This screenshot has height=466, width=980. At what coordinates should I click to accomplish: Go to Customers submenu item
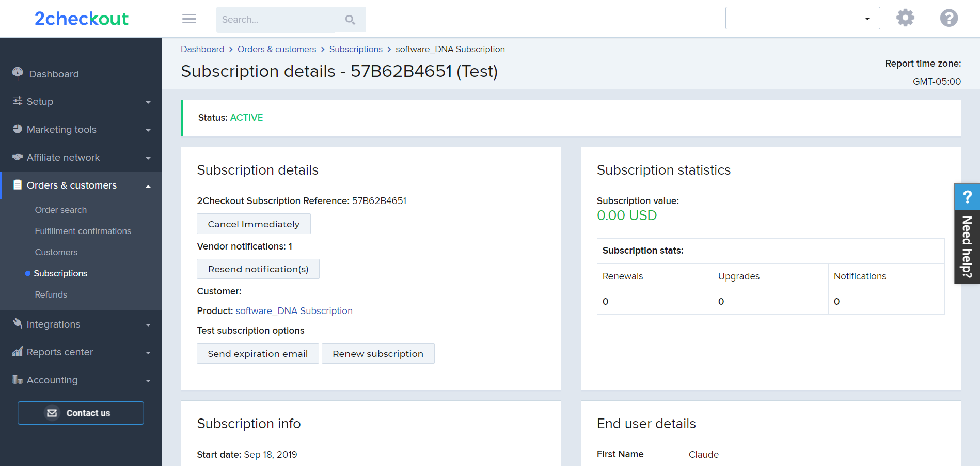[x=56, y=252]
